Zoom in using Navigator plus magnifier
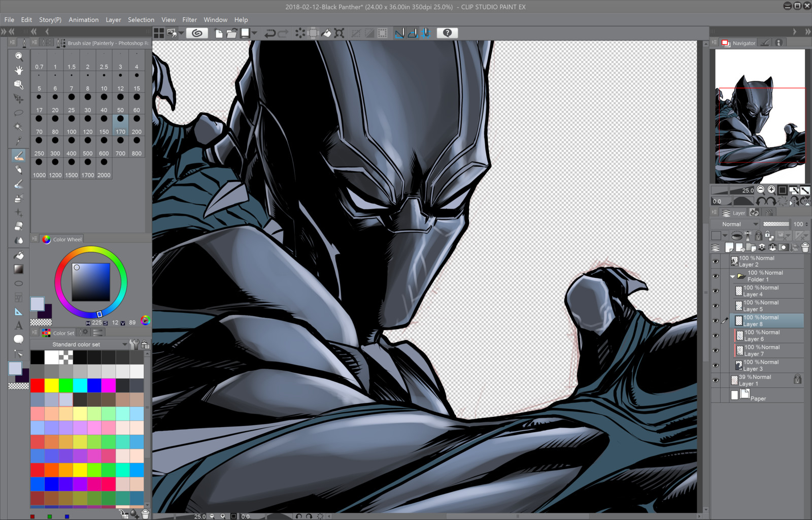Screen dimensions: 812x520 (x=771, y=190)
